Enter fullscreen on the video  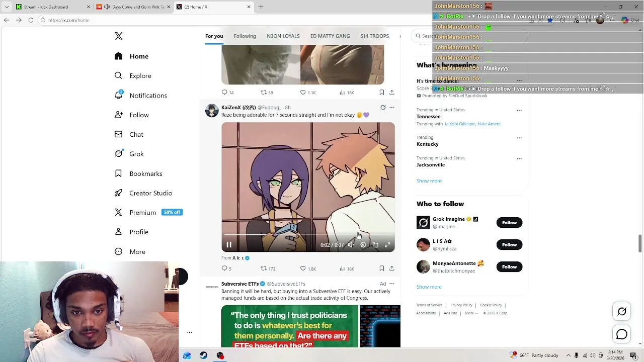(x=387, y=245)
